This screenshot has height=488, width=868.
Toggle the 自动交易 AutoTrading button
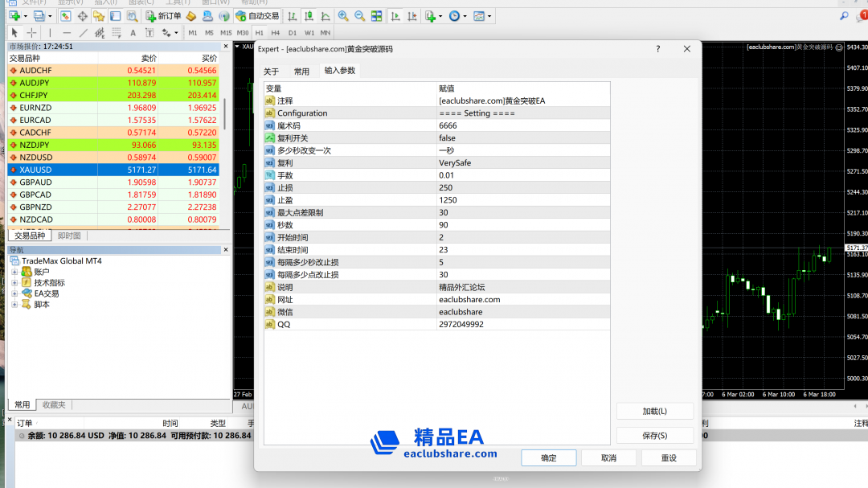click(257, 16)
